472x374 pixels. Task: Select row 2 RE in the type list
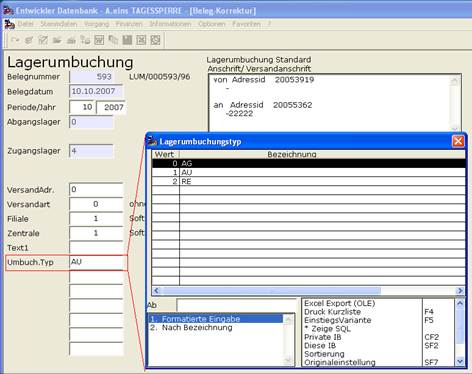coord(309,181)
